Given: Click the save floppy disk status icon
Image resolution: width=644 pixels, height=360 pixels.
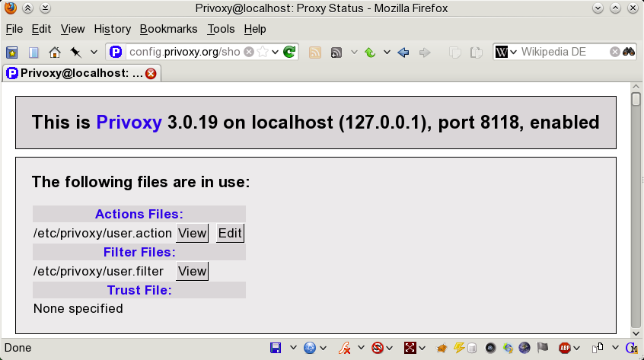Looking at the screenshot, I should pyautogui.click(x=276, y=348).
